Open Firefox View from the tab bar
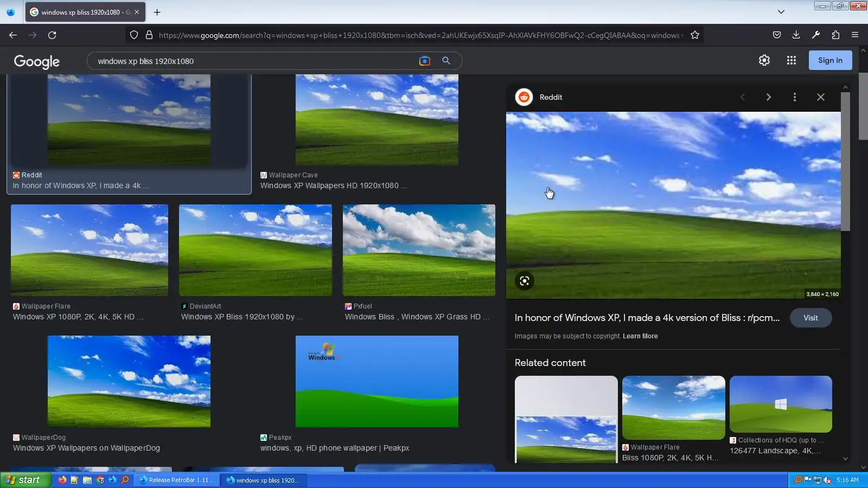 [x=10, y=12]
